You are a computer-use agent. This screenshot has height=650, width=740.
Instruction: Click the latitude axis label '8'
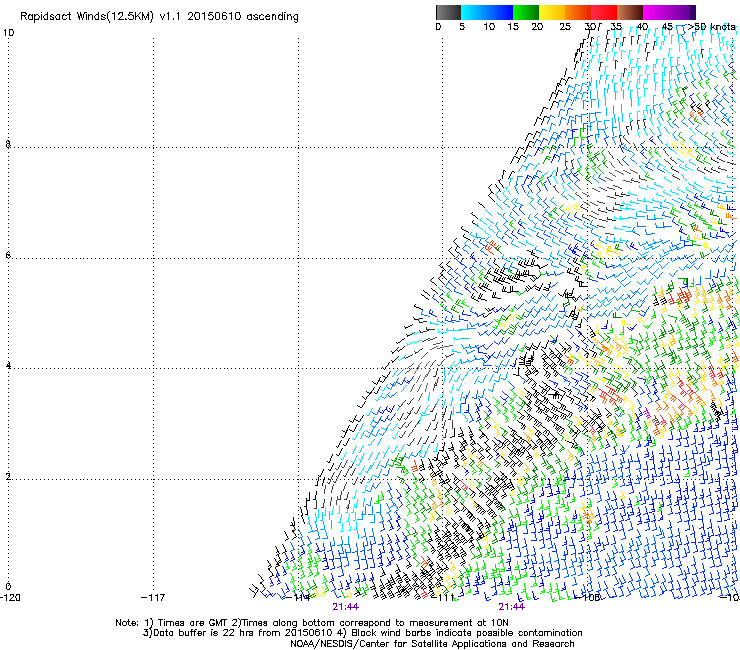tap(8, 144)
